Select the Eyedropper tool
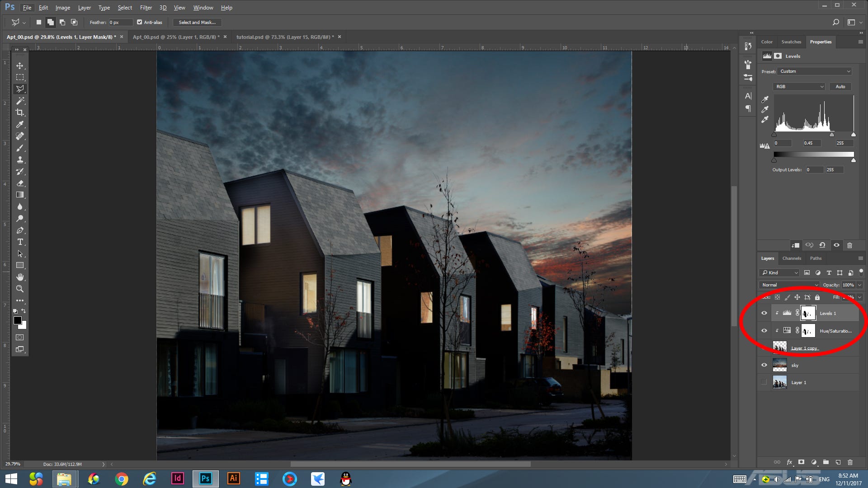The height and width of the screenshot is (488, 868). 20,124
